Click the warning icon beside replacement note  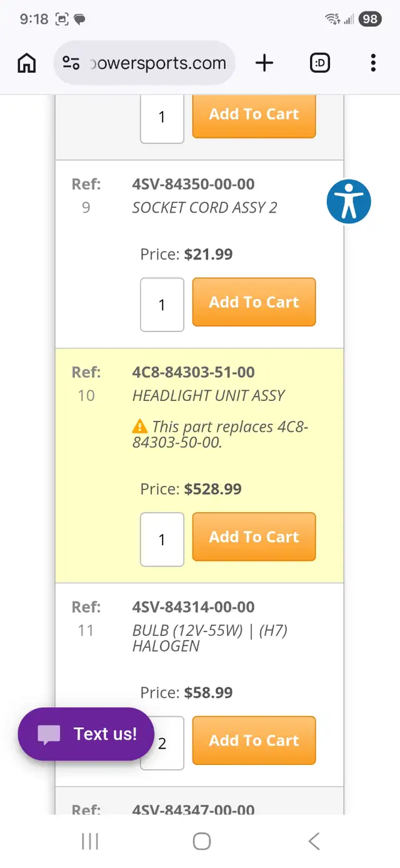(140, 427)
